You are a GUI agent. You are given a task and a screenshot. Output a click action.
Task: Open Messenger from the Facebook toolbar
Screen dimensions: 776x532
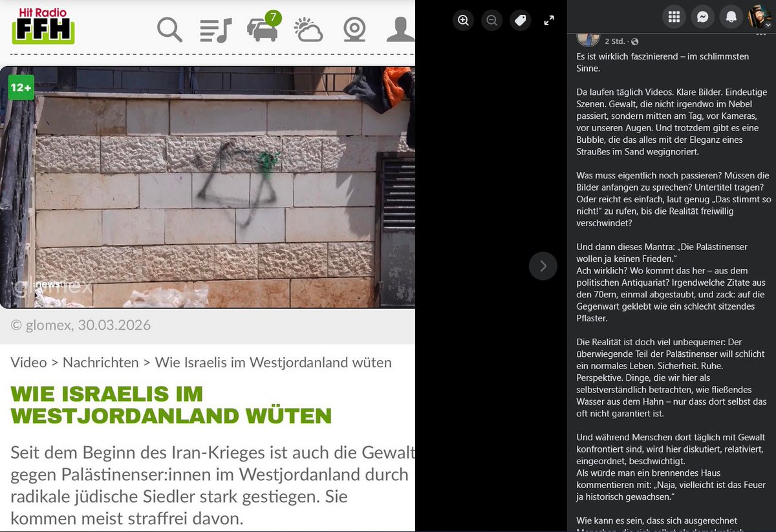point(702,17)
